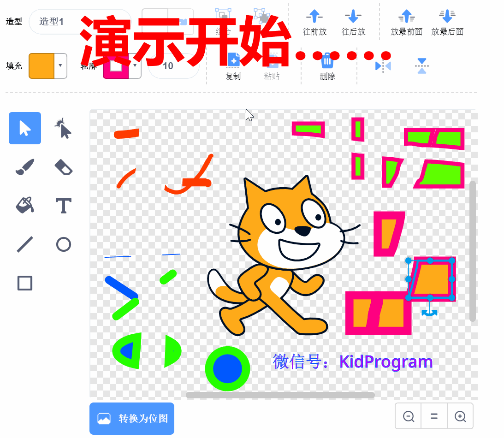Select the Brush tool
Screen dimensions: 504x438
25,167
